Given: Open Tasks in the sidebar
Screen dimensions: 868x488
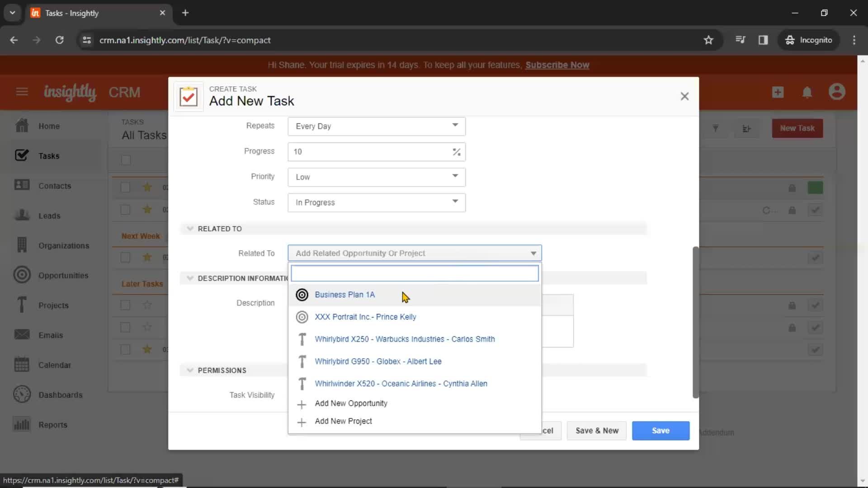Looking at the screenshot, I should pyautogui.click(x=37, y=156).
